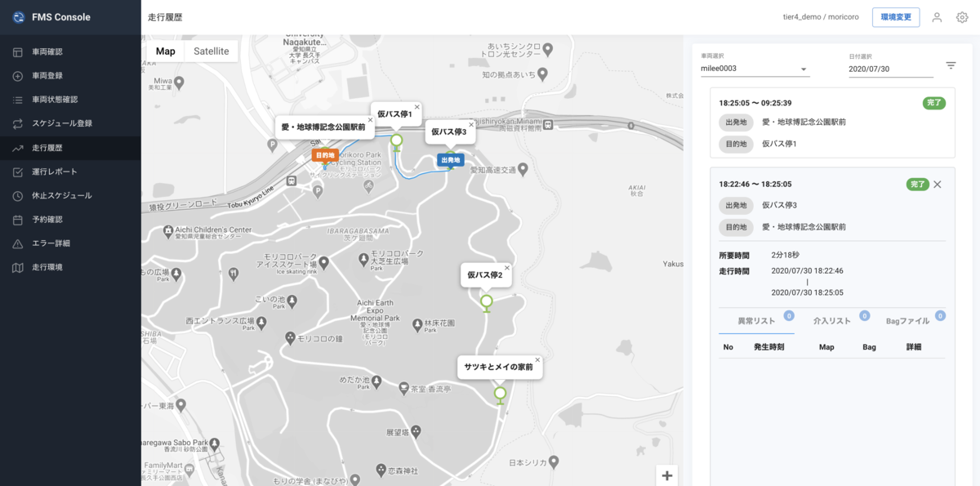Click the エラー詳細 warning triangle icon
Viewport: 980px width, 486px height.
point(18,243)
